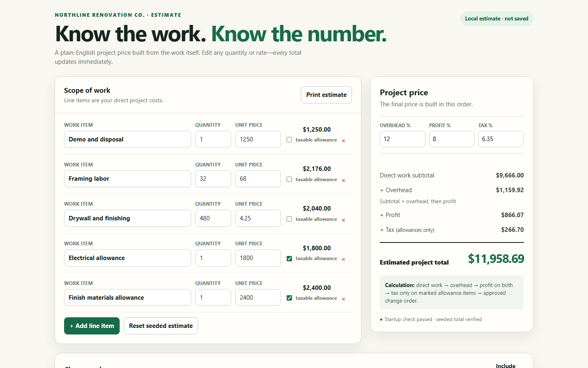Image resolution: width=588 pixels, height=368 pixels.
Task: Click the 'Local estimate · not saved' badge
Action: 497,19
